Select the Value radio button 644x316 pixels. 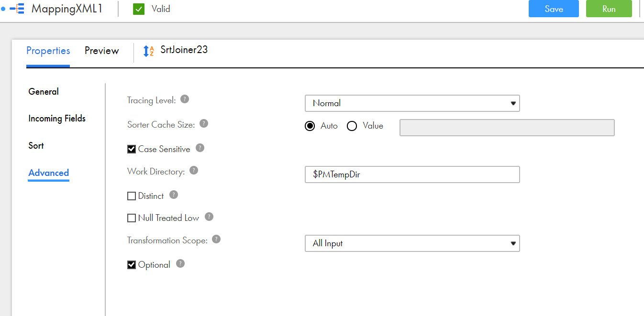[352, 126]
